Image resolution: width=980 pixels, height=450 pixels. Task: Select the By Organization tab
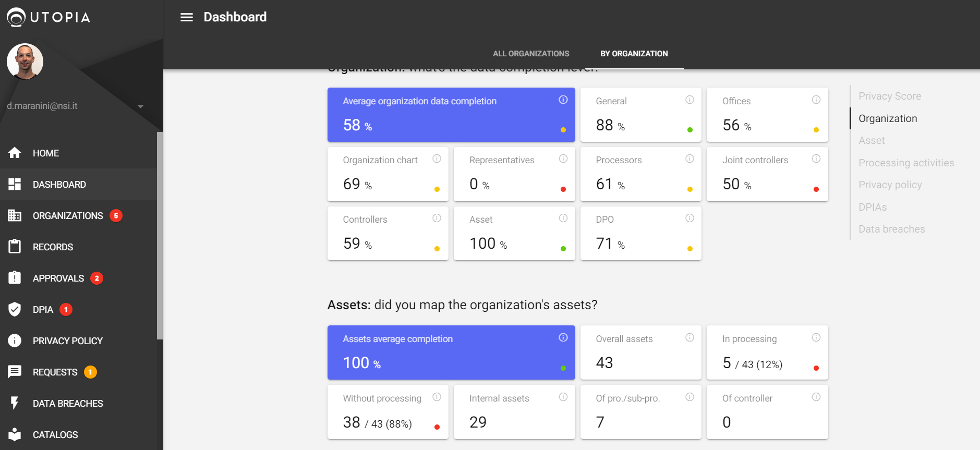[x=634, y=54]
